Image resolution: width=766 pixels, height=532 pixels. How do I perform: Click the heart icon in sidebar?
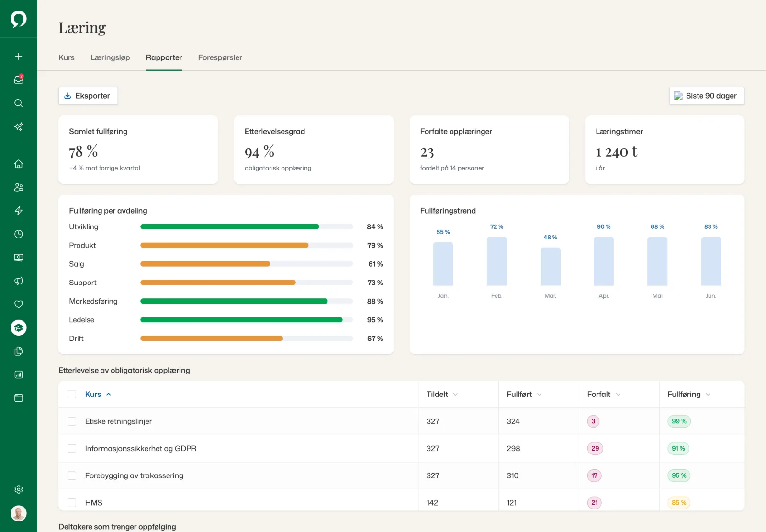click(x=19, y=304)
